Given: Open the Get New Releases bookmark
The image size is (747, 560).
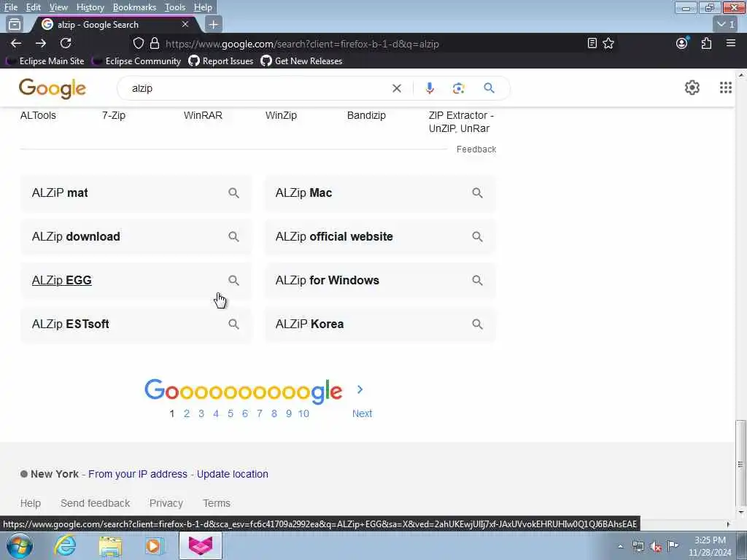Looking at the screenshot, I should point(302,61).
